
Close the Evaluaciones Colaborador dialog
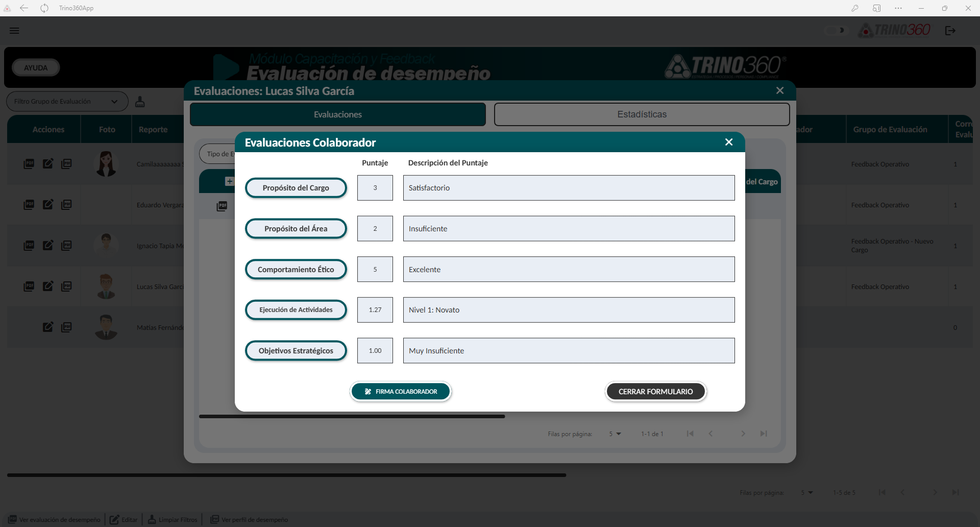729,142
